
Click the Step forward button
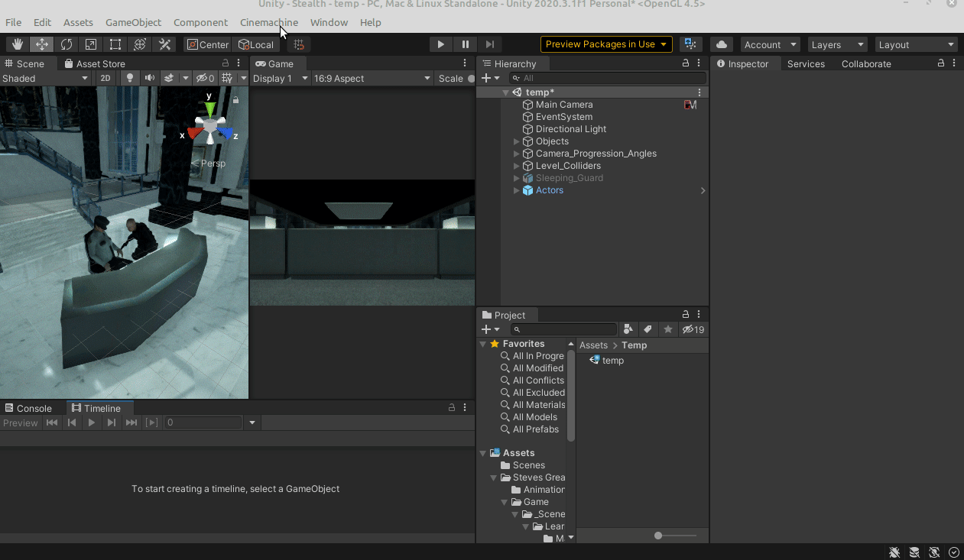click(490, 44)
